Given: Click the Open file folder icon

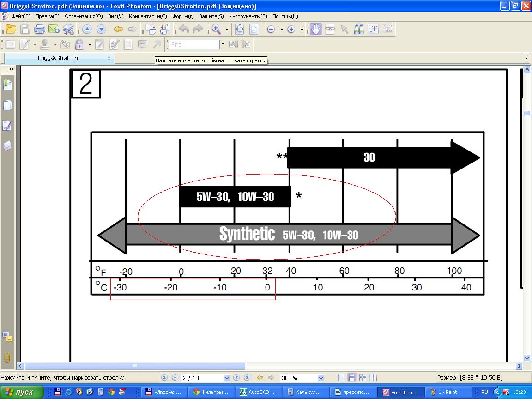Looking at the screenshot, I should tap(11, 30).
